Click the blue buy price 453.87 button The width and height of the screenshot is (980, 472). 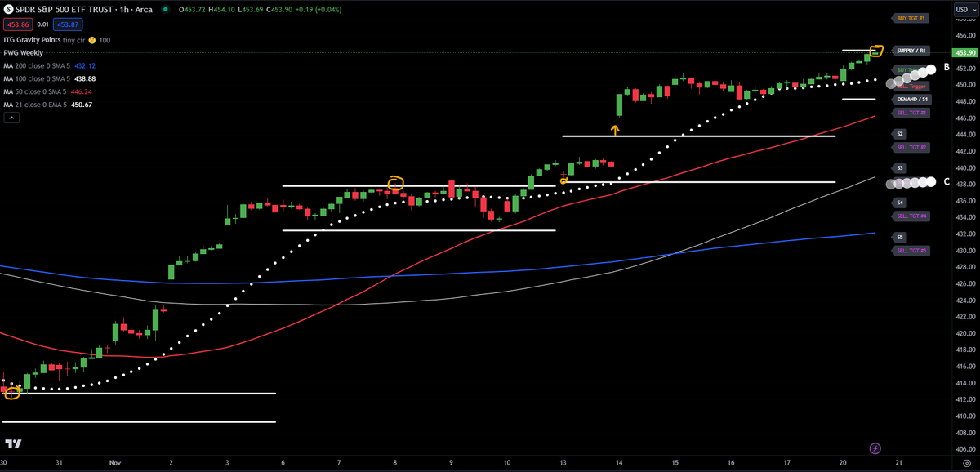click(x=66, y=26)
